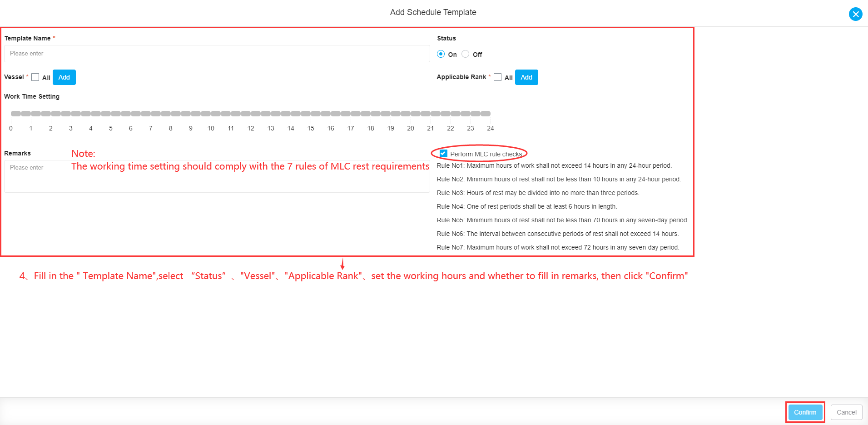Click the timeline segment just before hour 24
Image resolution: width=868 pixels, height=425 pixels.
click(486, 114)
